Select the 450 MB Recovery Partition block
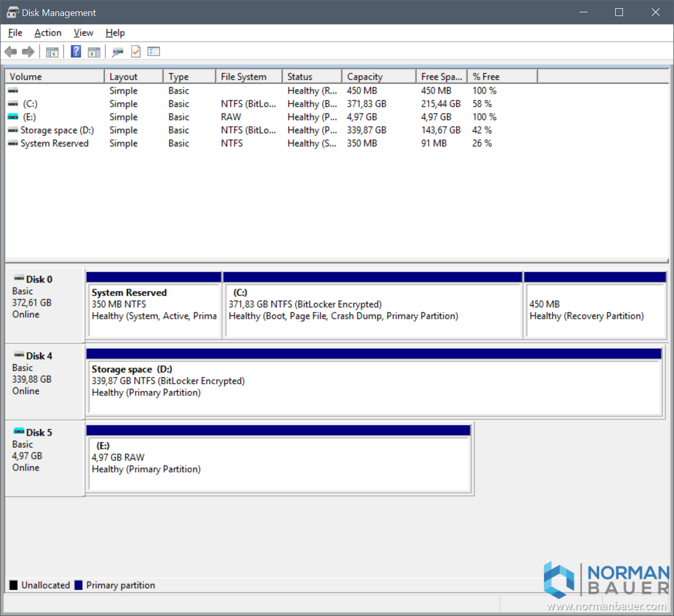The image size is (674, 616). pos(595,310)
